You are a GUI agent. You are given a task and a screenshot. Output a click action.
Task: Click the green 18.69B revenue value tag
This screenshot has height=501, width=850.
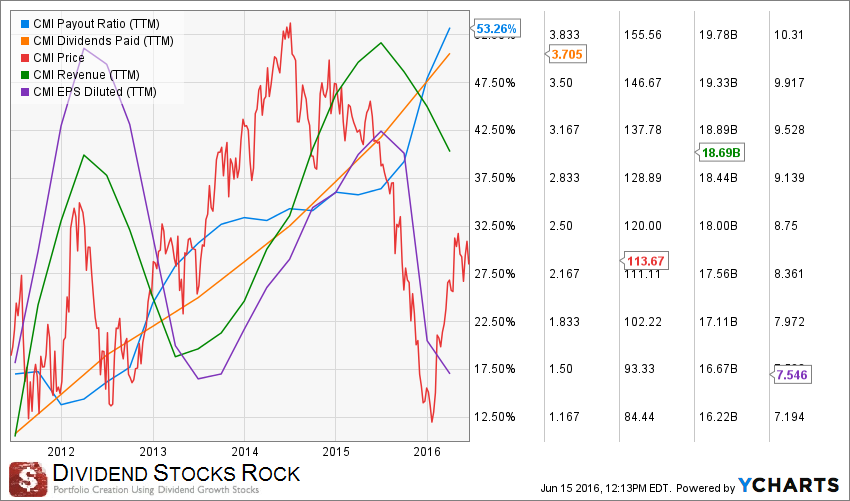720,152
